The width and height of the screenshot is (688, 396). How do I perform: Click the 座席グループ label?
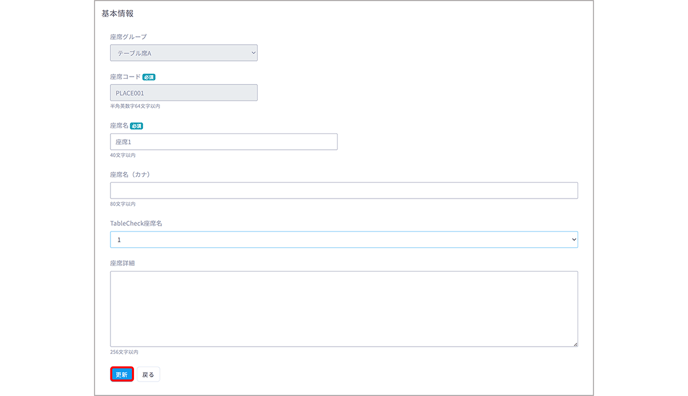(x=128, y=37)
